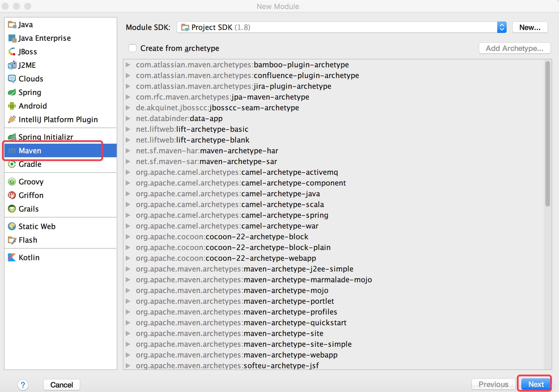Click the Add Archetype... button
Viewport: 559px width, 392px height.
click(x=515, y=48)
